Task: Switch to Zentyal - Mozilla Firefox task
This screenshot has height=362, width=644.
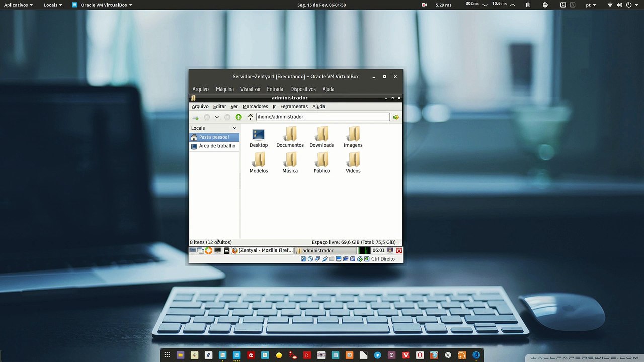Action: 262,250
